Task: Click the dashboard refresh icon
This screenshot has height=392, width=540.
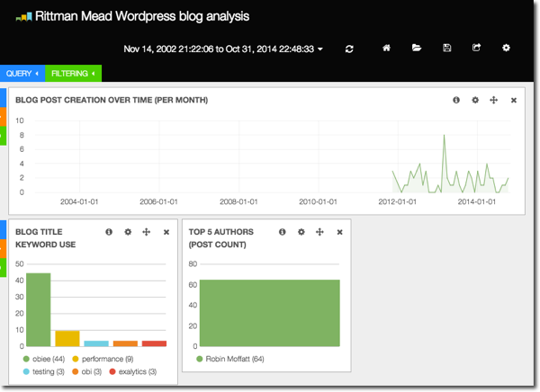Action: point(349,48)
